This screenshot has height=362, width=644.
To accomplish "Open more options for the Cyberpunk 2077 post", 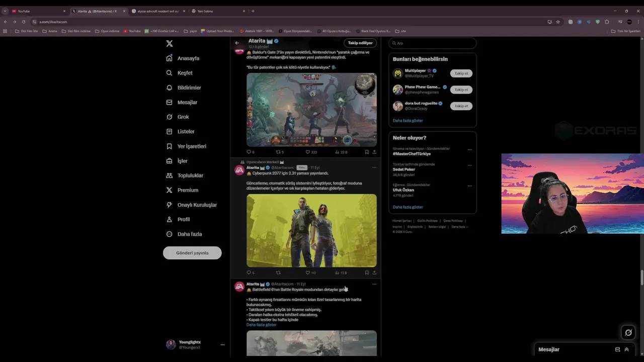I will 374,167.
